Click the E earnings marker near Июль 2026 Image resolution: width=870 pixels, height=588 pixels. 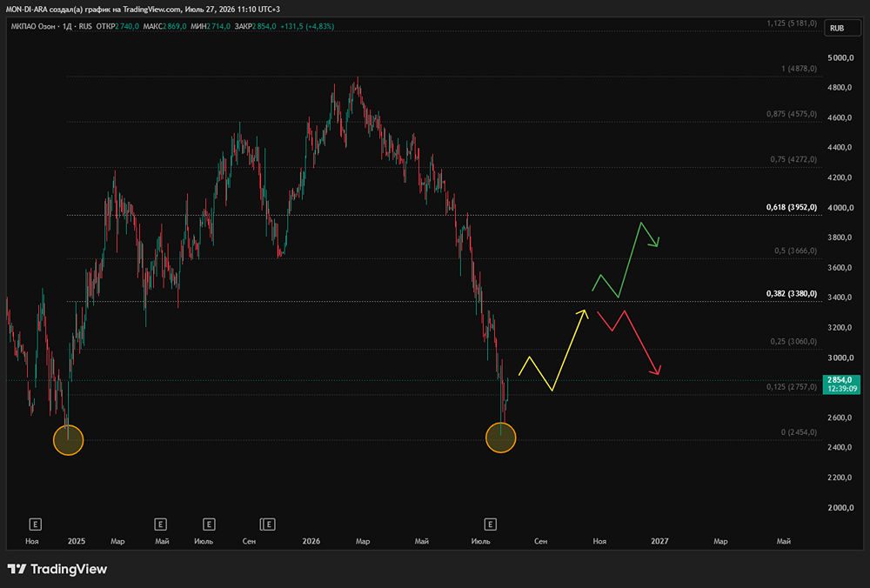(490, 525)
